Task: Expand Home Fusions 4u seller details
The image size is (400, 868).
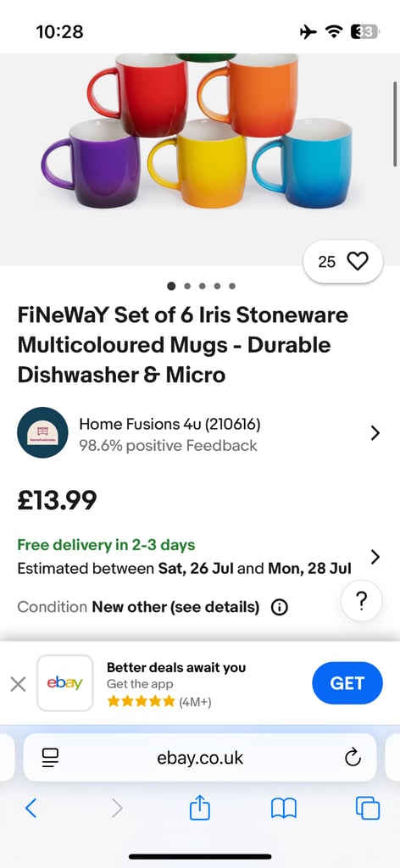Action: coord(375,433)
